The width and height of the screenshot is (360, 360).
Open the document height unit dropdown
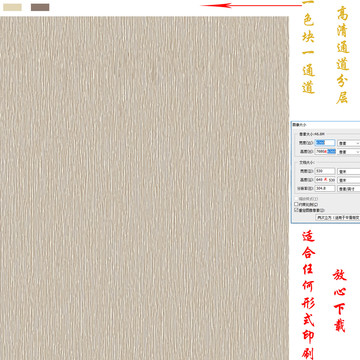point(349,180)
